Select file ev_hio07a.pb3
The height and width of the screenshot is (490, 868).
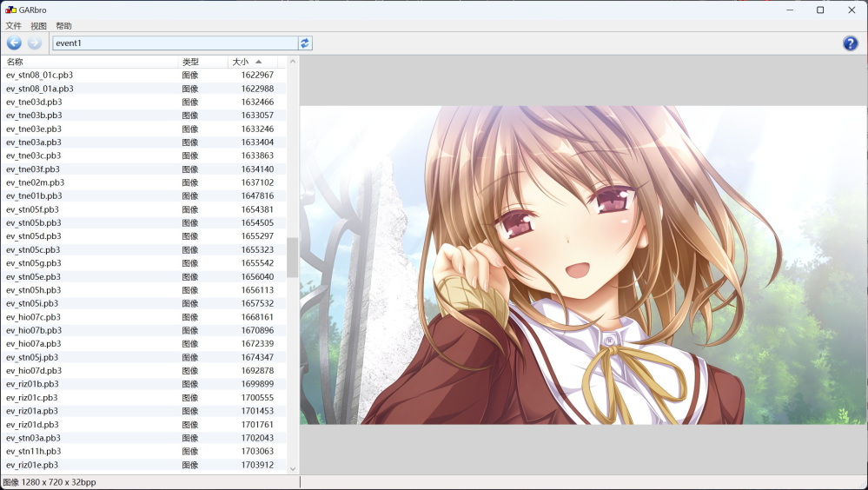coord(143,344)
